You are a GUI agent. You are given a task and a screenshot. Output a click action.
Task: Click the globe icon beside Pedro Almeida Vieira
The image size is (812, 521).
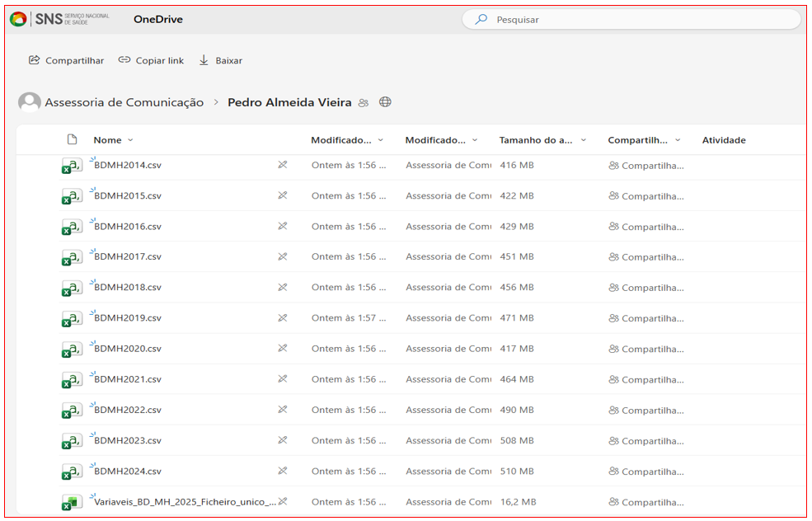pos(385,102)
